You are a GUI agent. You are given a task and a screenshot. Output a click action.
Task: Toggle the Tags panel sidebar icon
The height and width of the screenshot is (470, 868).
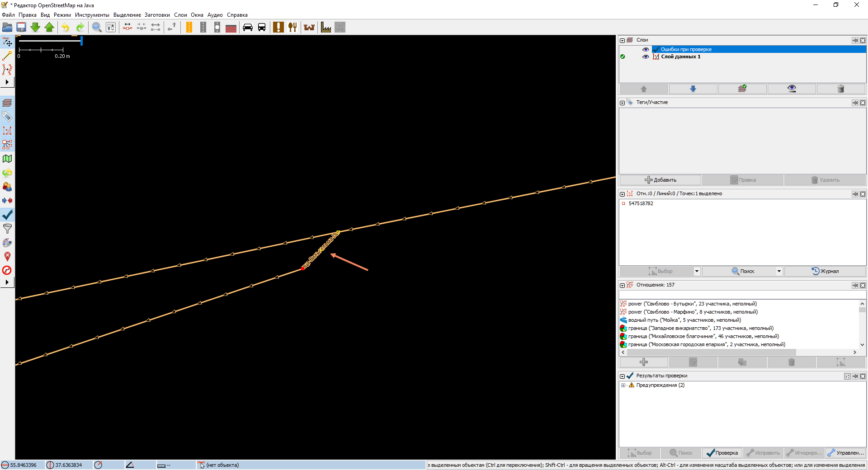pos(7,117)
